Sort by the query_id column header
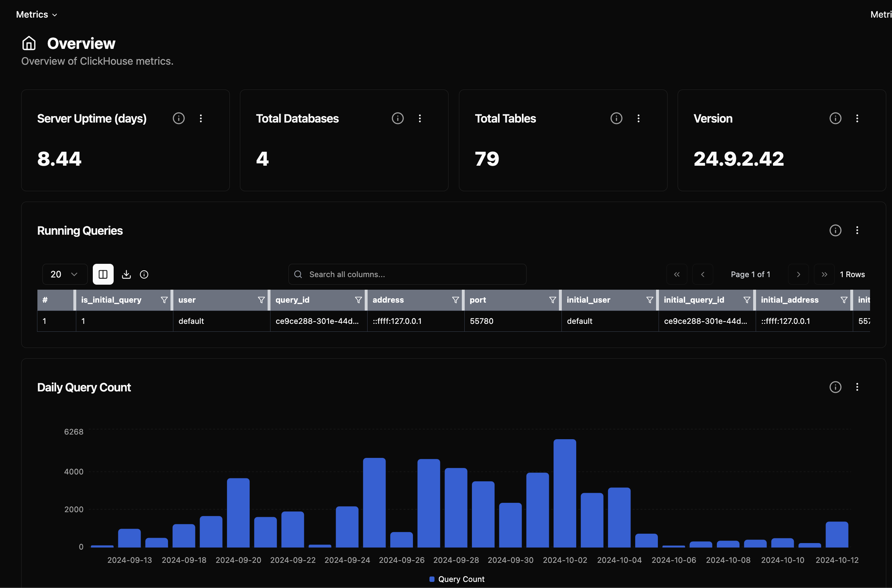Image resolution: width=892 pixels, height=588 pixels. (x=293, y=300)
